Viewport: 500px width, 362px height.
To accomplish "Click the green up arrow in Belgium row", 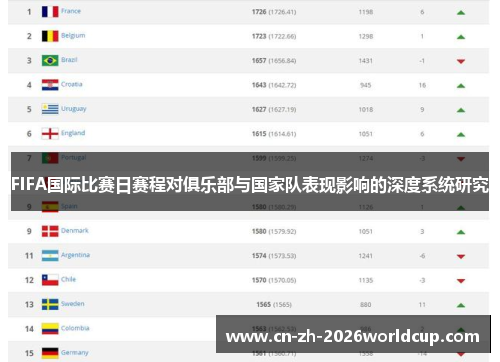I will click(461, 37).
